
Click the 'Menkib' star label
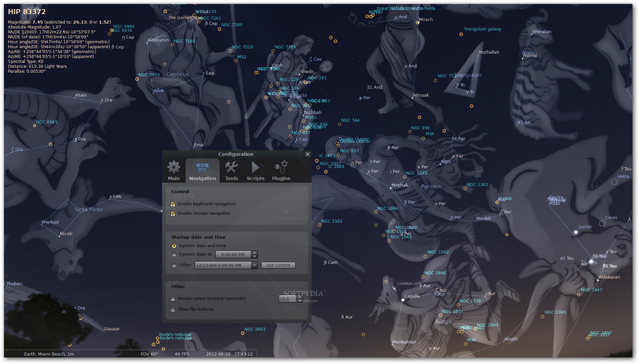[484, 218]
